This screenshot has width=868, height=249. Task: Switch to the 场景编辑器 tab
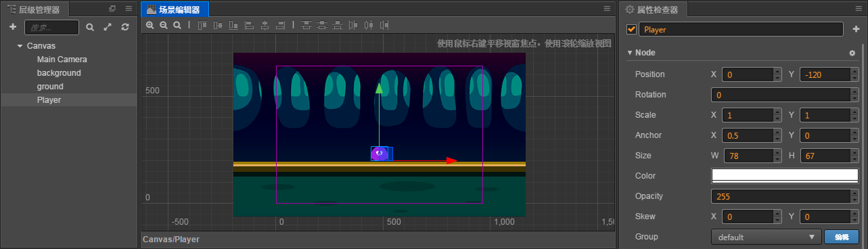pos(175,9)
